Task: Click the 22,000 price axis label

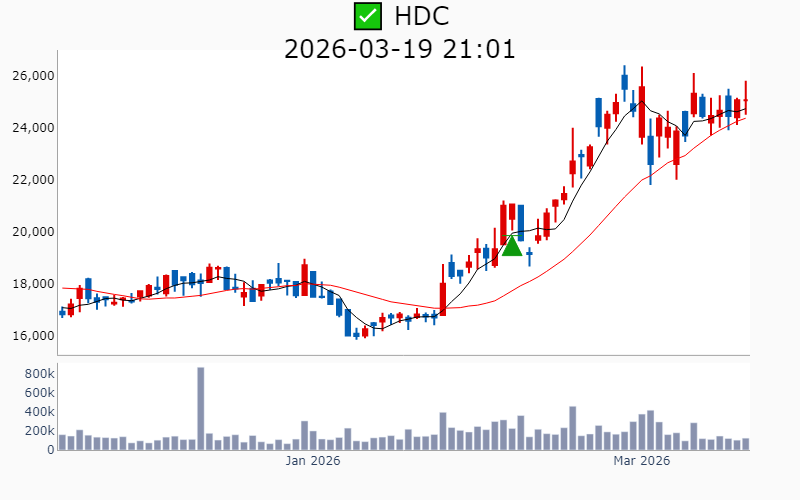Action: (32, 180)
